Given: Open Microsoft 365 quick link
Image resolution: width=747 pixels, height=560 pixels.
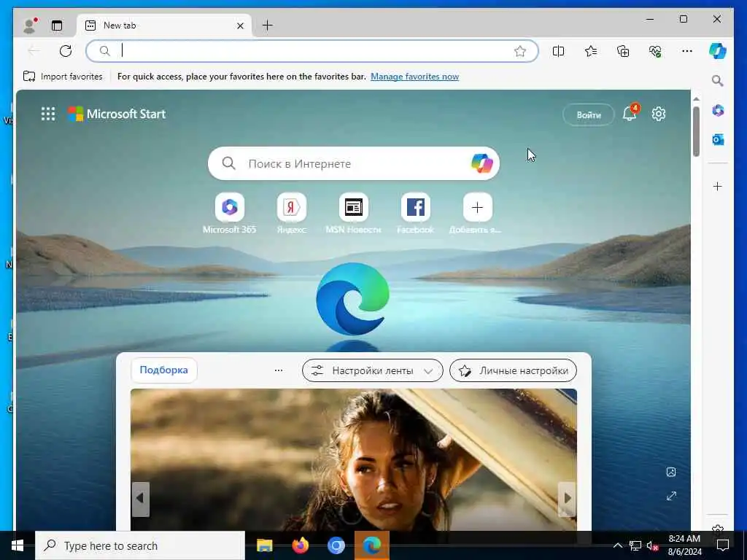Looking at the screenshot, I should (x=230, y=214).
